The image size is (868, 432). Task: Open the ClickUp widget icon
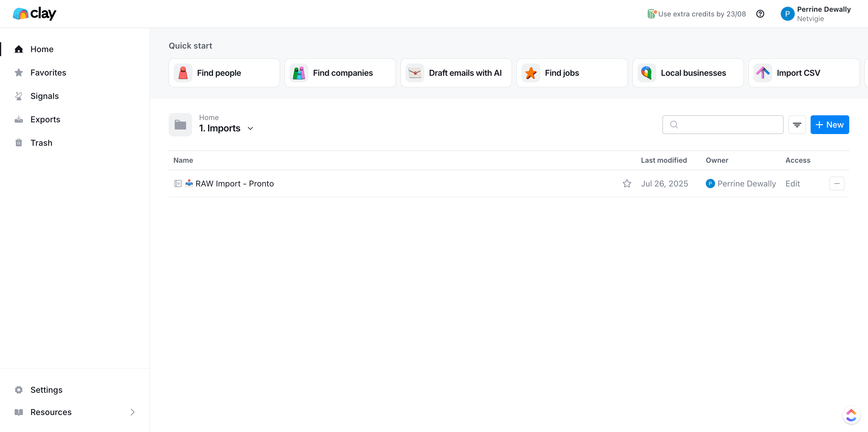pos(851,415)
